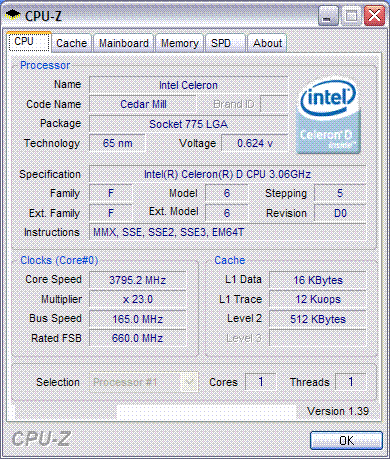Click the Cores count field
Viewport: 390px width, 459px height.
pos(260,382)
